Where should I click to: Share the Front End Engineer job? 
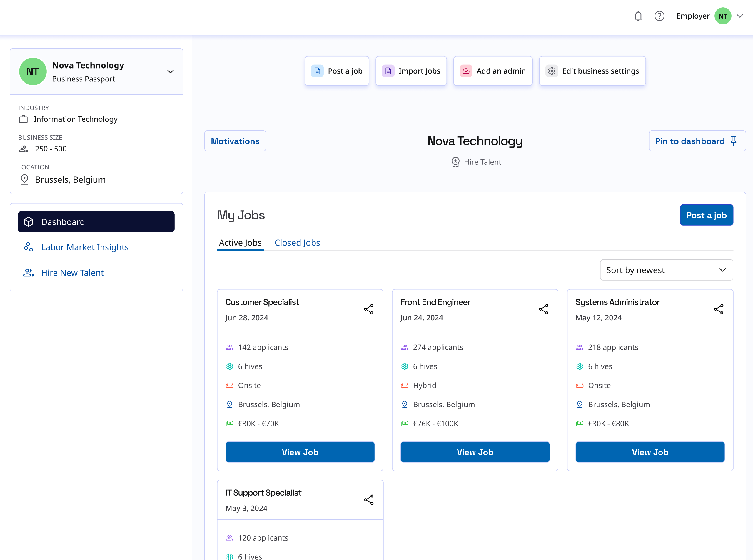tap(544, 309)
